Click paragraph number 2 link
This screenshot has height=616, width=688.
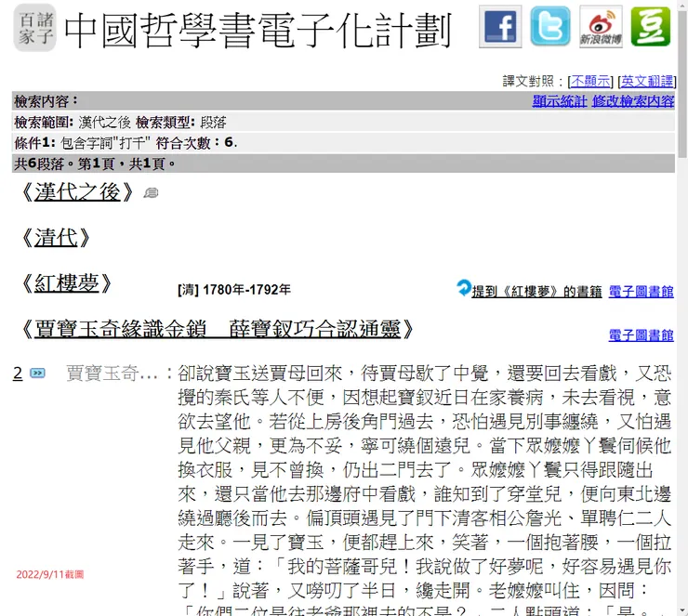click(x=18, y=374)
